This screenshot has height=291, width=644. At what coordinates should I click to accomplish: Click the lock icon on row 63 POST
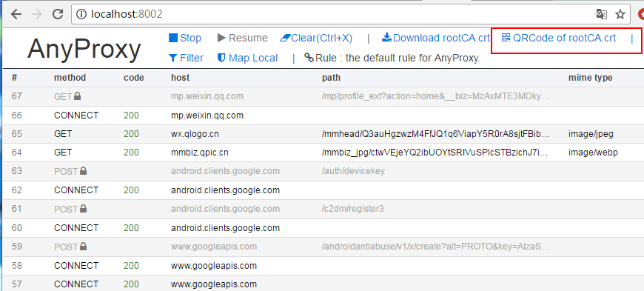click(83, 170)
